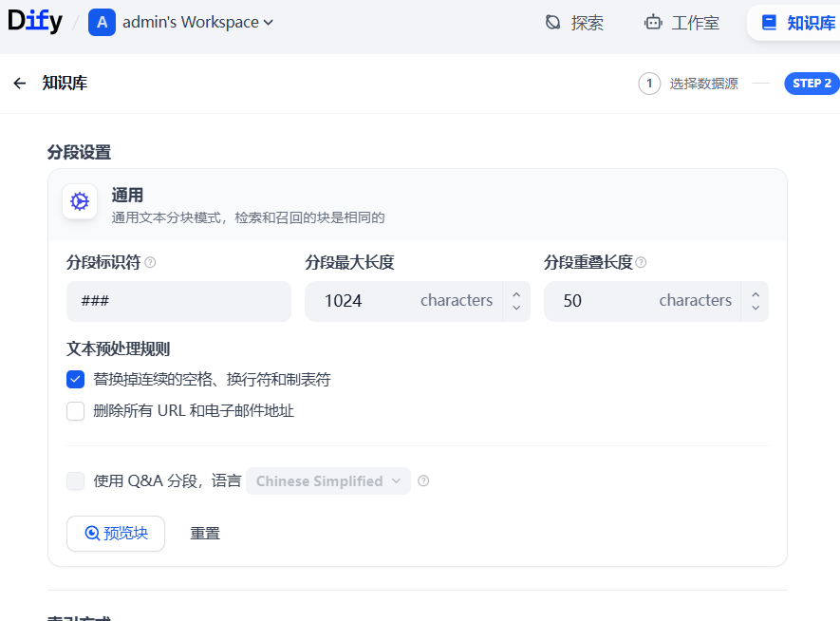Enable 使用 Q&A 分段 mode
The height and width of the screenshot is (621, 840).
tap(75, 481)
